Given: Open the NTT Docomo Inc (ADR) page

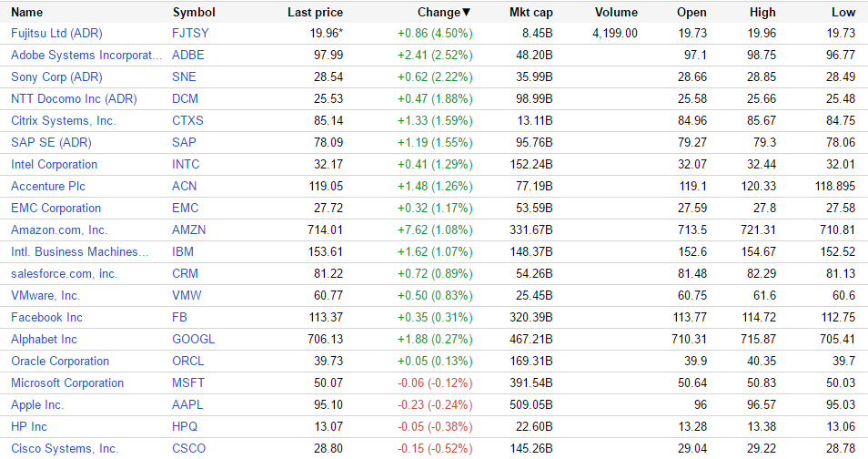Looking at the screenshot, I should click(74, 98).
